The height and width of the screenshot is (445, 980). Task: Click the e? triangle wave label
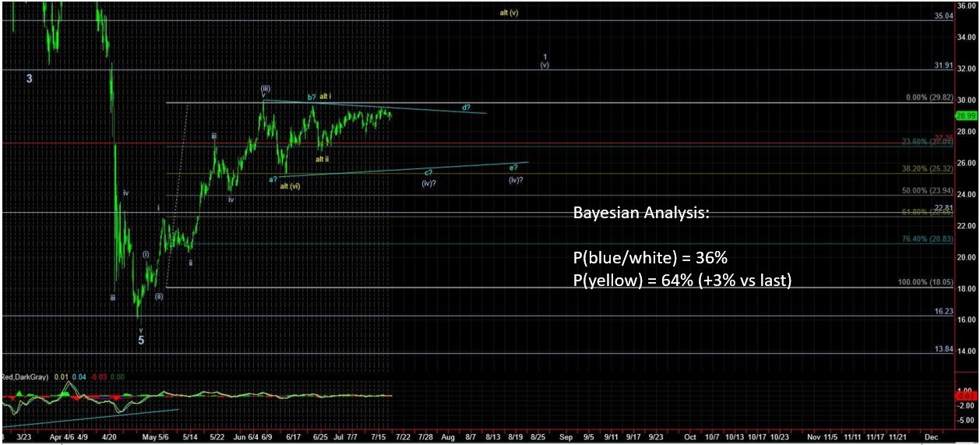(x=514, y=168)
